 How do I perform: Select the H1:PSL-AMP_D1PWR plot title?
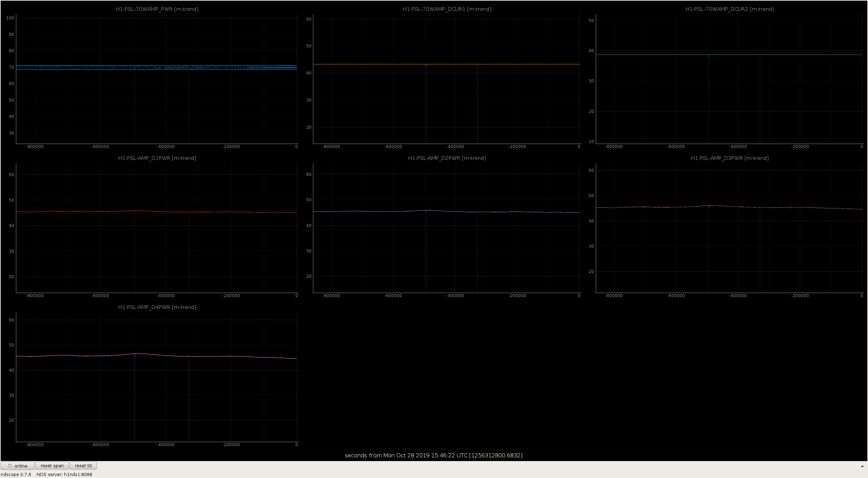pyautogui.click(x=157, y=158)
